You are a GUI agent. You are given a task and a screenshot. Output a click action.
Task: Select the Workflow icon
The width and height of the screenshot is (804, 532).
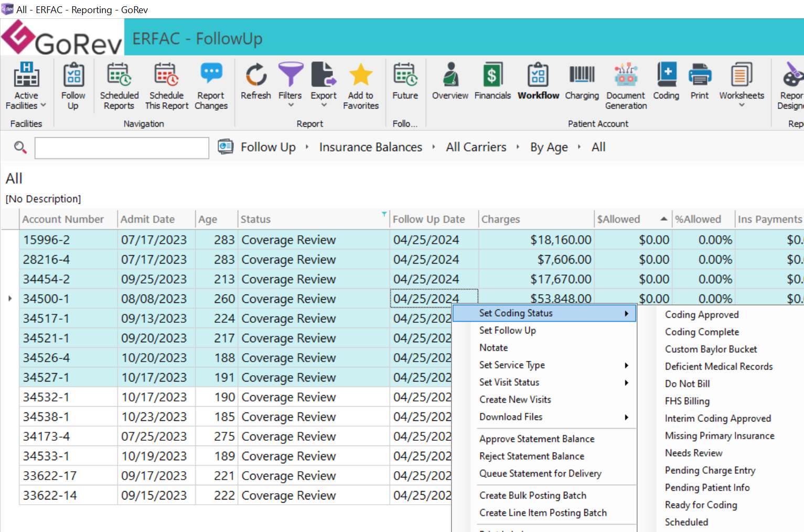pyautogui.click(x=538, y=74)
